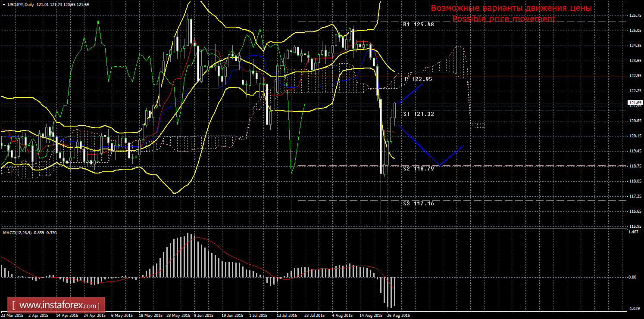
Task: Click the triangle arrow beside USDJPY,Daily
Action: pos(4,4)
